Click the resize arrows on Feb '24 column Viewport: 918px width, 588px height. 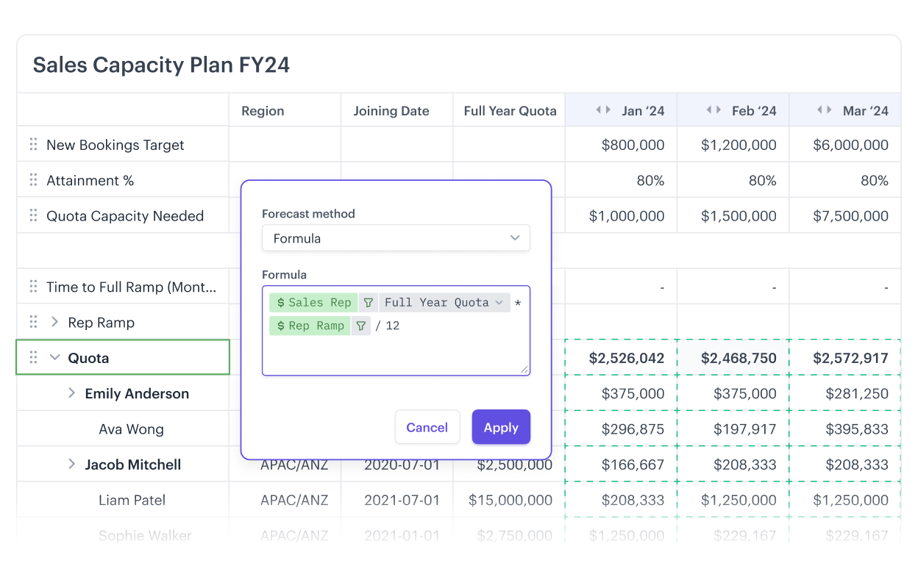[x=714, y=110]
